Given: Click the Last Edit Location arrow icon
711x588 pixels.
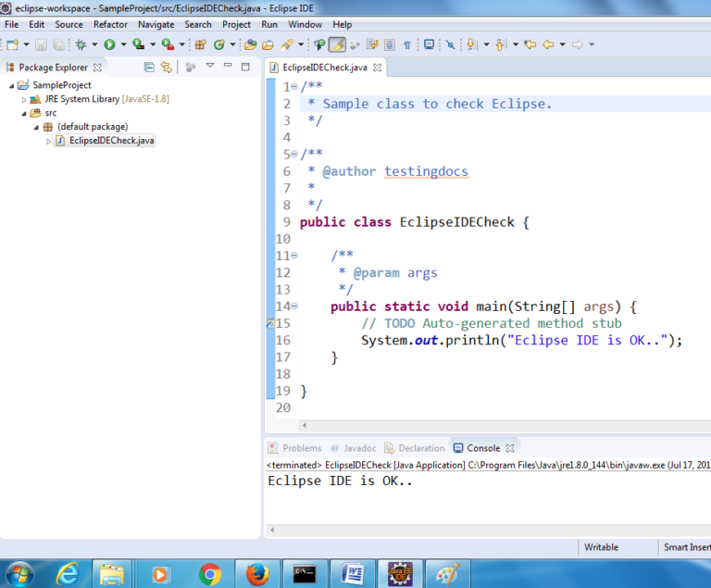Looking at the screenshot, I should click(530, 44).
